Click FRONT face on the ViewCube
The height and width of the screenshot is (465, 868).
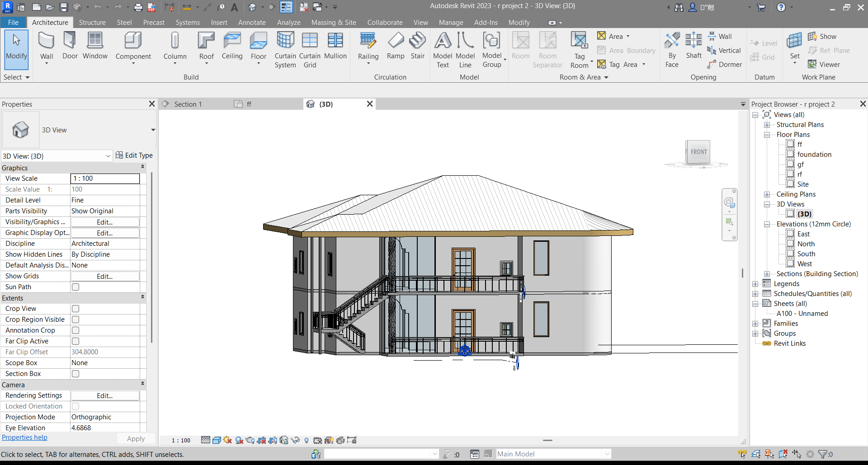[x=698, y=152]
